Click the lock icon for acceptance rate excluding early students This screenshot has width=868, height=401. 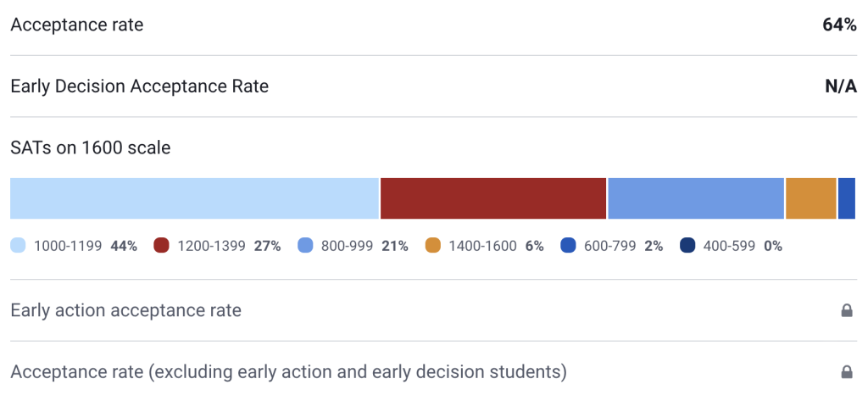(x=846, y=372)
